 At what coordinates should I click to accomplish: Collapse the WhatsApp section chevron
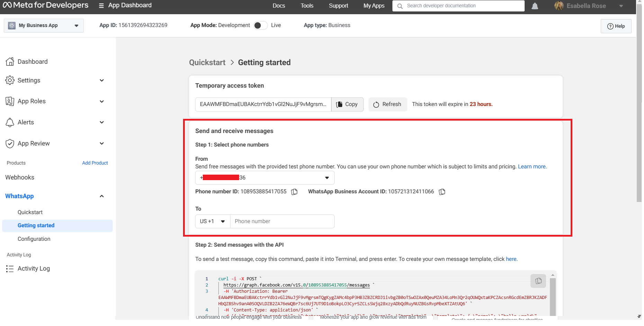coord(102,196)
